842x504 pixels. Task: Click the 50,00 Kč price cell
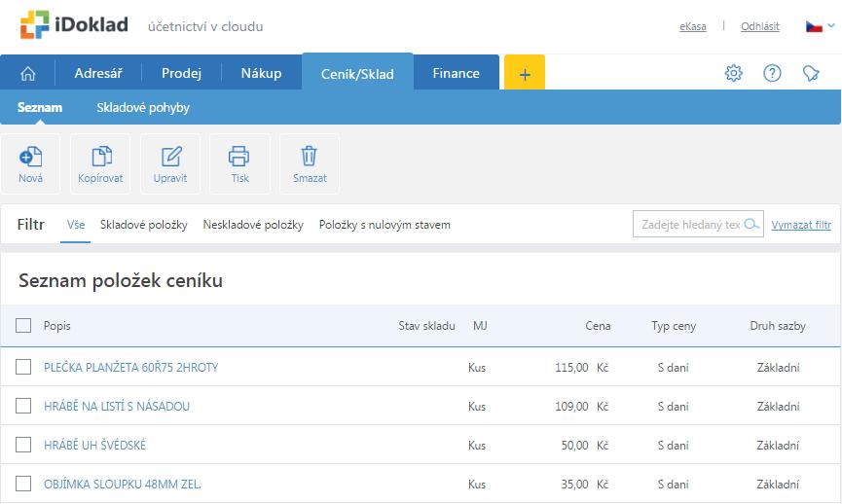585,445
